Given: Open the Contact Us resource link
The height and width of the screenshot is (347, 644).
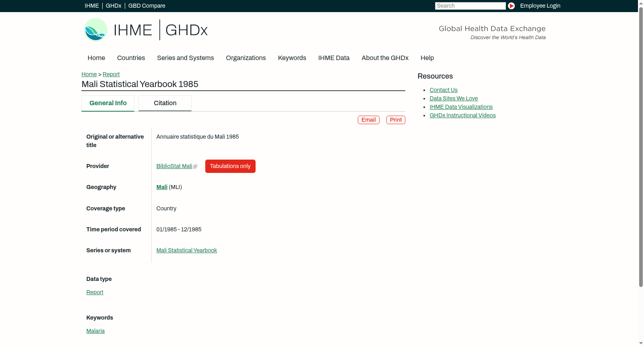Looking at the screenshot, I should tap(444, 90).
